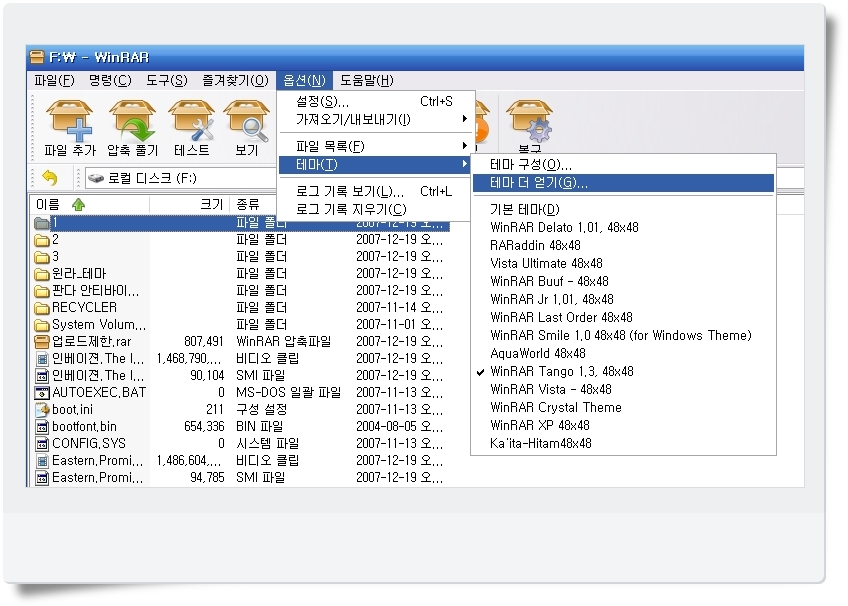Image resolution: width=848 pixels, height=606 pixels.
Task: Expand the 파일 목록(F) submenu
Action: pos(374,146)
